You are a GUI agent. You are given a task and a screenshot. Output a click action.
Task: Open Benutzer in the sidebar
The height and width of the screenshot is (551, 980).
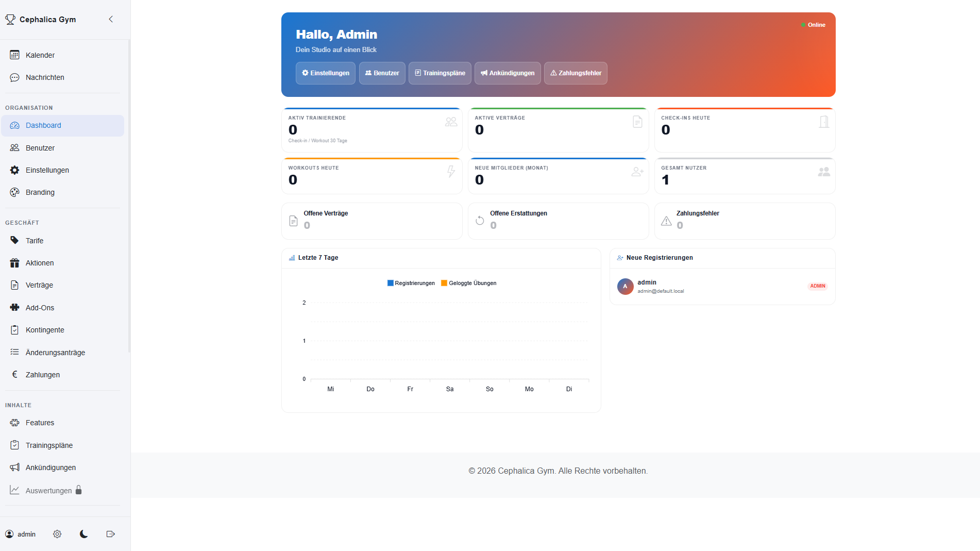click(62, 148)
